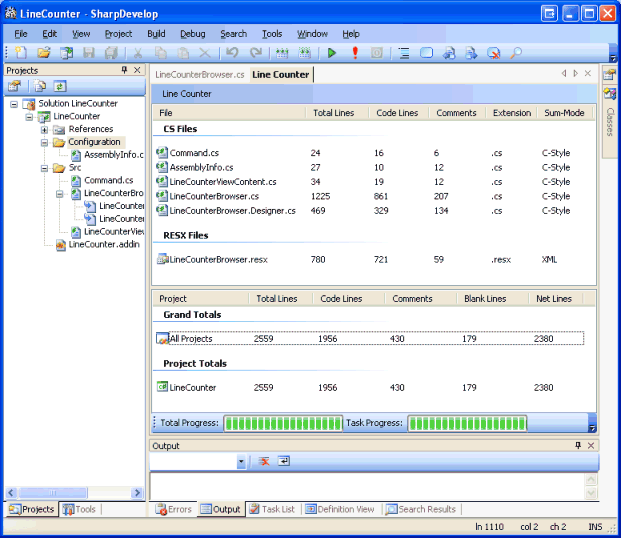This screenshot has height=538, width=621.
Task: Select the LineCounterBrowser.resx file row
Action: pos(218,260)
